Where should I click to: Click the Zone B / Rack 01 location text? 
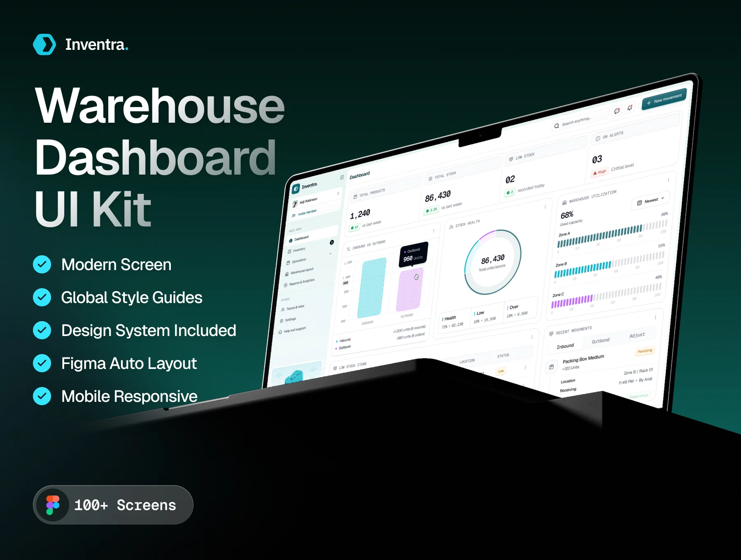click(638, 371)
